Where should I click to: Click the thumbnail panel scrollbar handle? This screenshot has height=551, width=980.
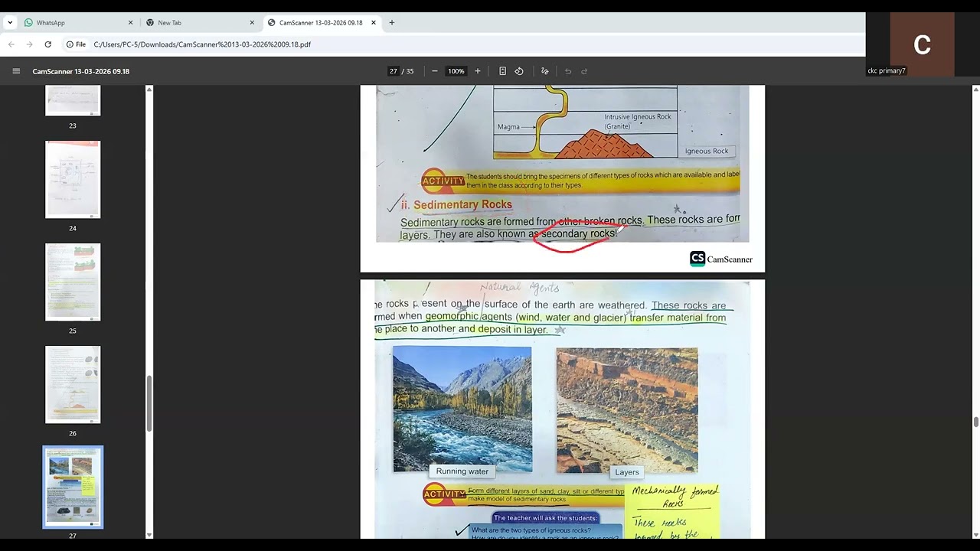[x=149, y=403]
